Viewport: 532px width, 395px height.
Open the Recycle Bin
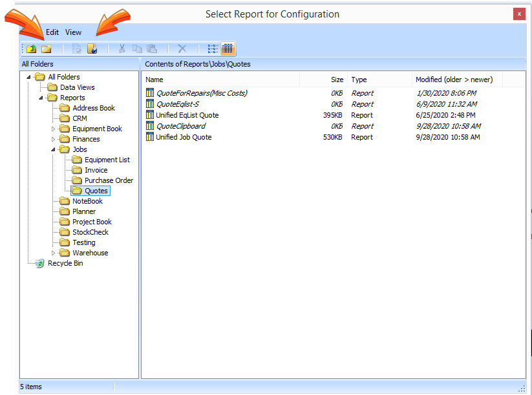click(x=65, y=263)
